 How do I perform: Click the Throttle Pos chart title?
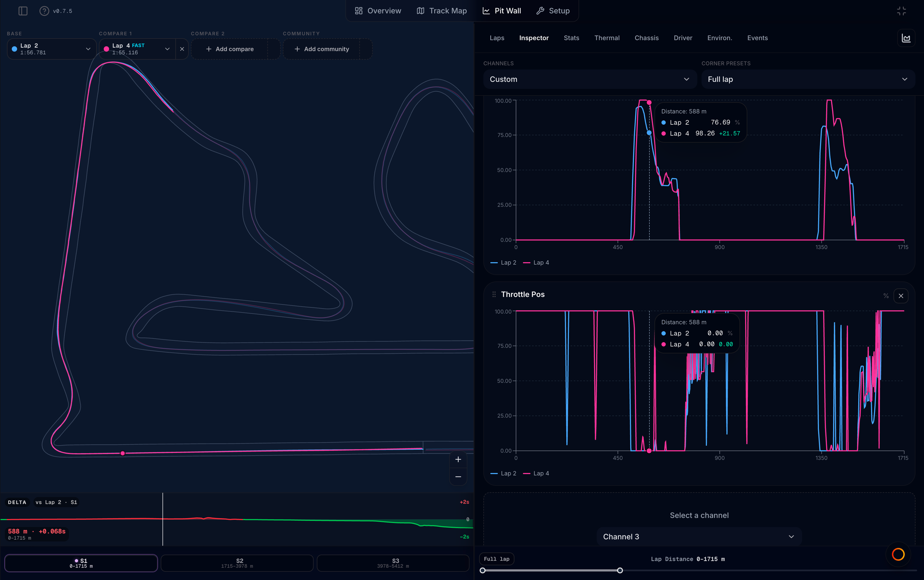click(523, 294)
